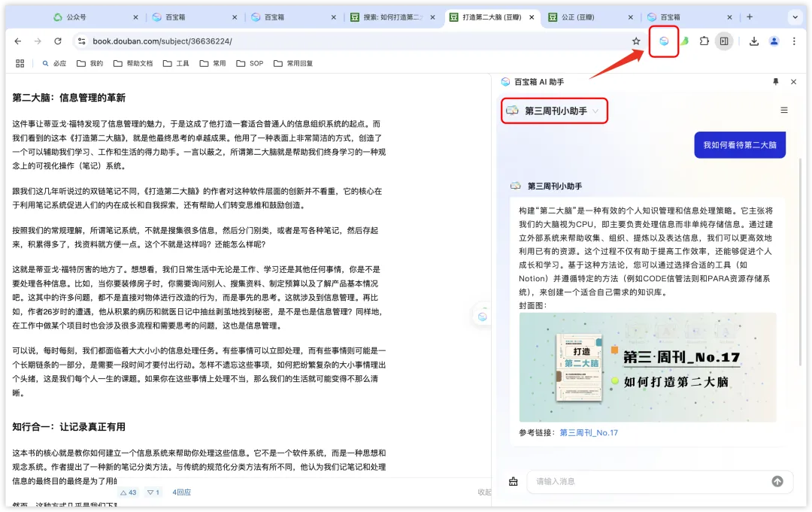812x512 pixels.
Task: Click the assistant panel vertical scrollbar
Action: click(800, 262)
